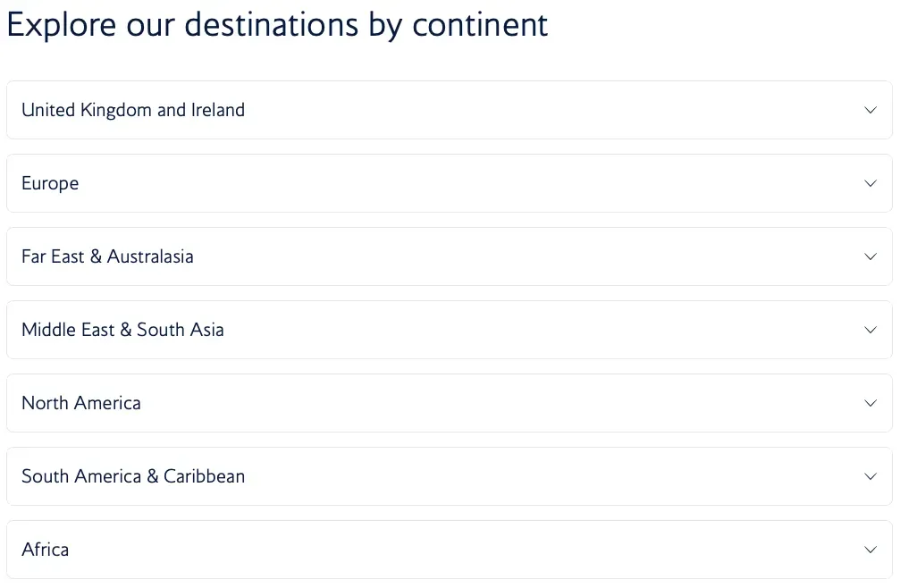The width and height of the screenshot is (900, 588).
Task: Click the Far East & Australasia chevron icon
Action: pyautogui.click(x=871, y=256)
